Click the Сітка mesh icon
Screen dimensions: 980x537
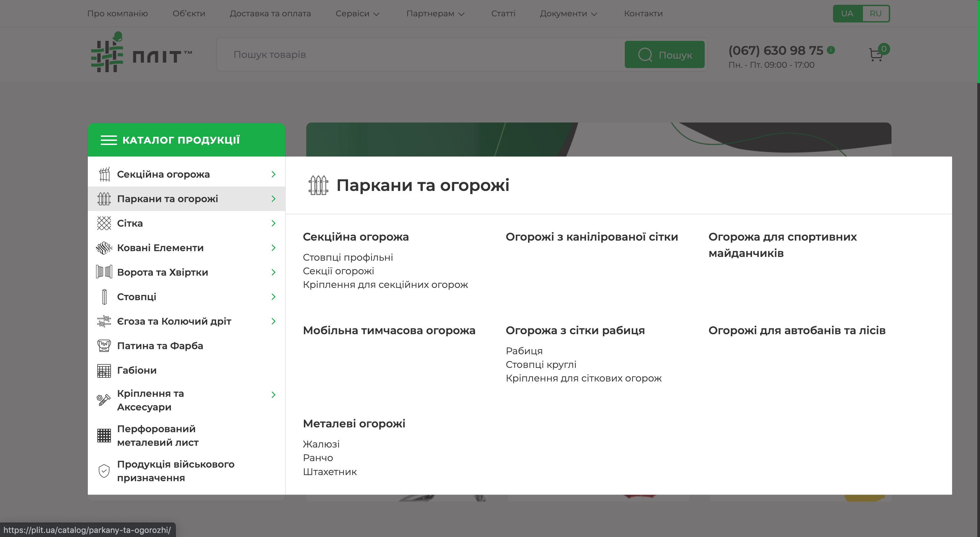point(104,223)
